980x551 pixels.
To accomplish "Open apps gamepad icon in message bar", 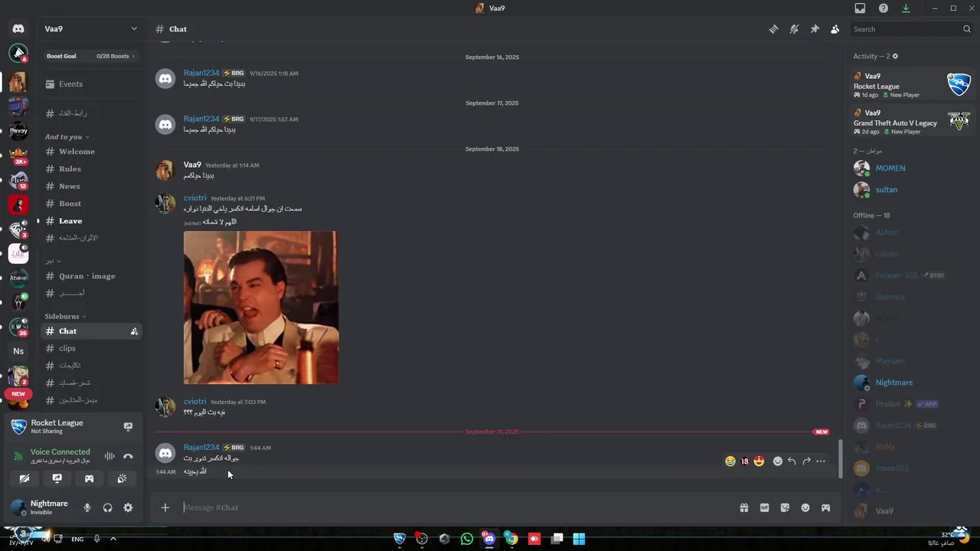I will [x=825, y=507].
